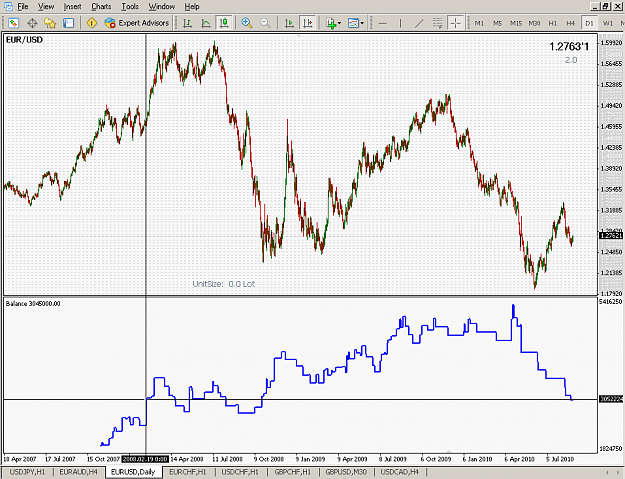Open the Window menu
Screen dimensions: 625x479
161,6
